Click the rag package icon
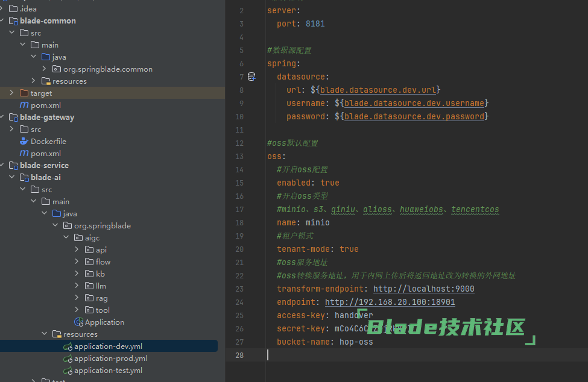The height and width of the screenshot is (382, 588). [89, 298]
